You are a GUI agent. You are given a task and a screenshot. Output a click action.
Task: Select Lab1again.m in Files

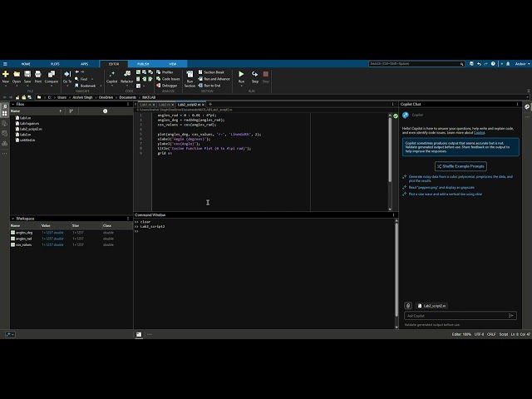29,124
